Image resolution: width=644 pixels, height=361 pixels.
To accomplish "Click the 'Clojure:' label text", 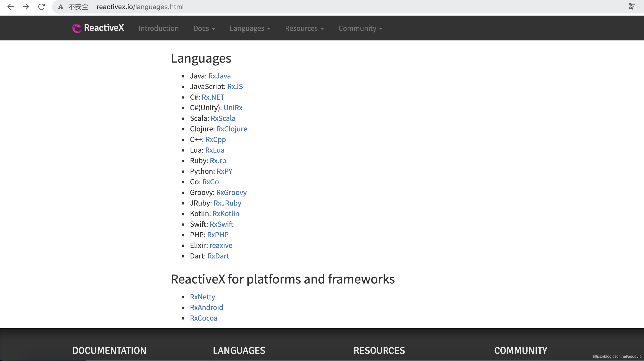I will [x=202, y=129].
